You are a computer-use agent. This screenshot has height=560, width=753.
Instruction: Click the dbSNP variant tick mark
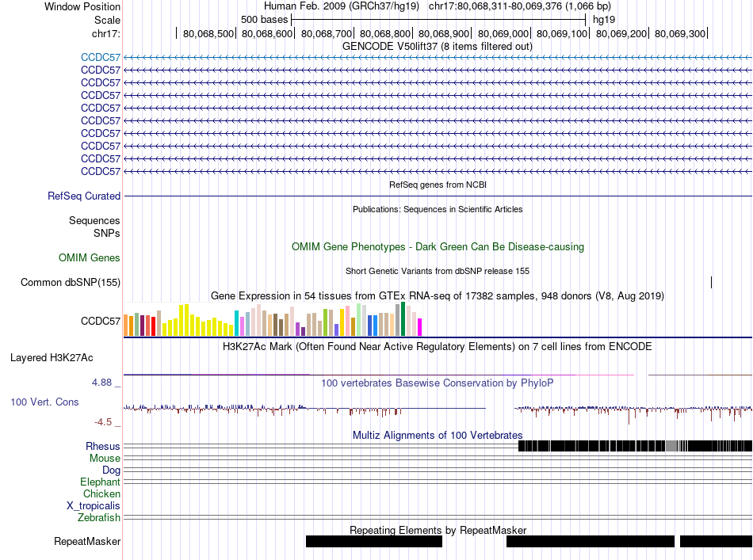coord(711,282)
